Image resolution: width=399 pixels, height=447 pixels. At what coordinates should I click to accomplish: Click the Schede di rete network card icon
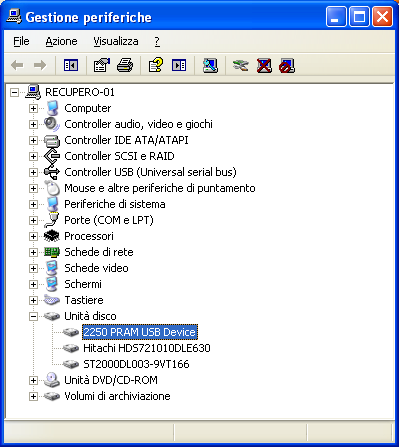[52, 252]
